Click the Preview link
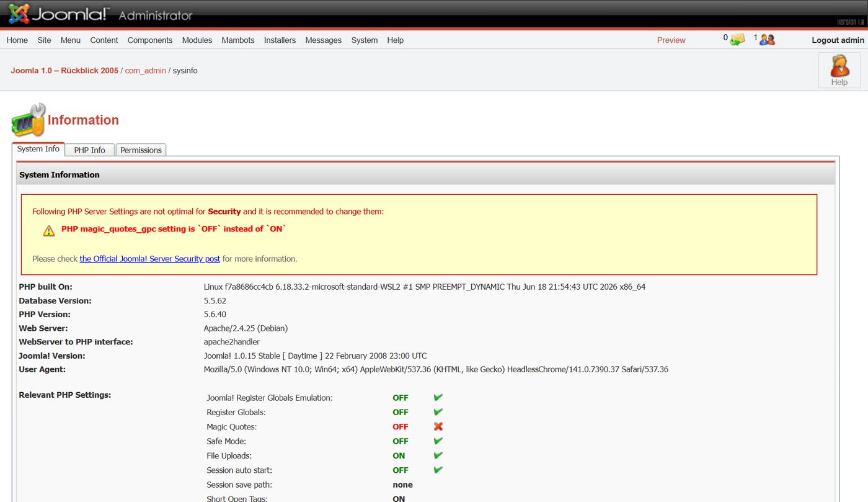Viewport: 868px width, 502px height. (x=671, y=40)
